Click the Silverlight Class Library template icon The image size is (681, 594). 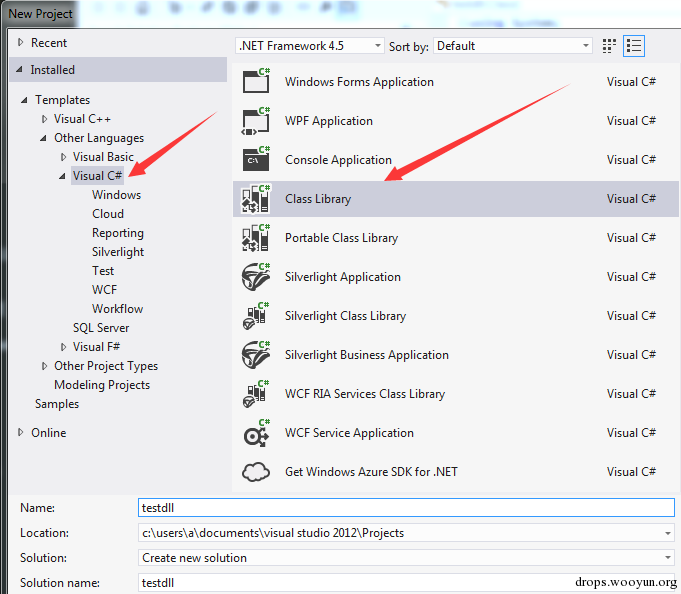256,316
